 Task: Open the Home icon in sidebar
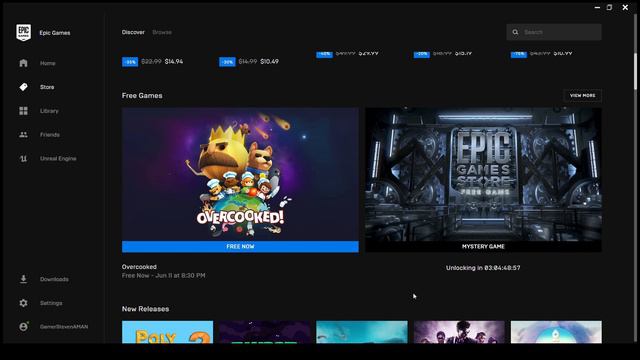[x=24, y=63]
